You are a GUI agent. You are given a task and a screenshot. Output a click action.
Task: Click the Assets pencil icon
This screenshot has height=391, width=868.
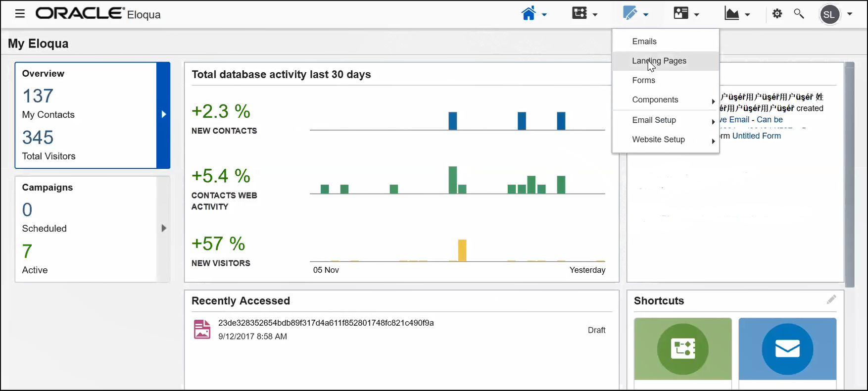(630, 13)
